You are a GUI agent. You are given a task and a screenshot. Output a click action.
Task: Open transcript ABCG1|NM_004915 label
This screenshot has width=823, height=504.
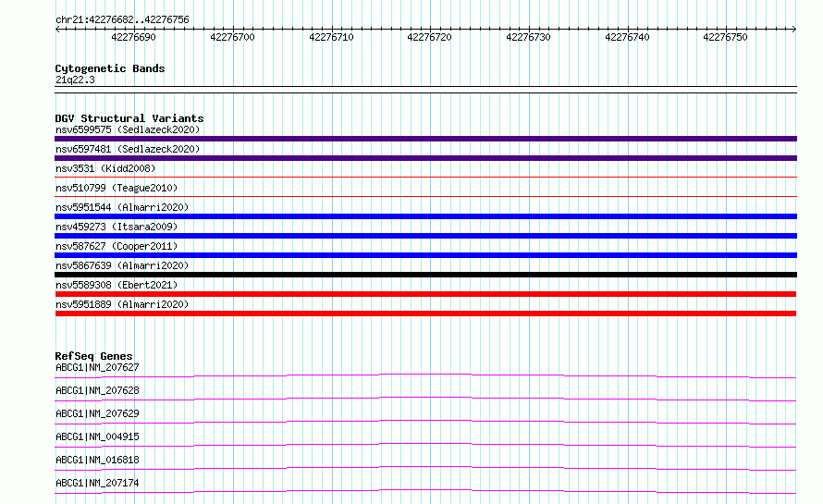pyautogui.click(x=97, y=436)
